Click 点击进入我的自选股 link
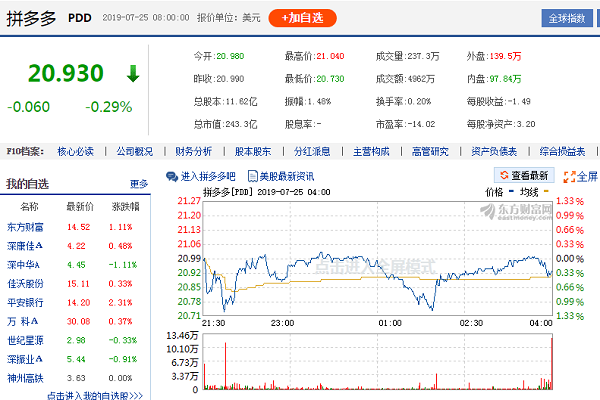This screenshot has width=600, height=400. tap(95, 395)
